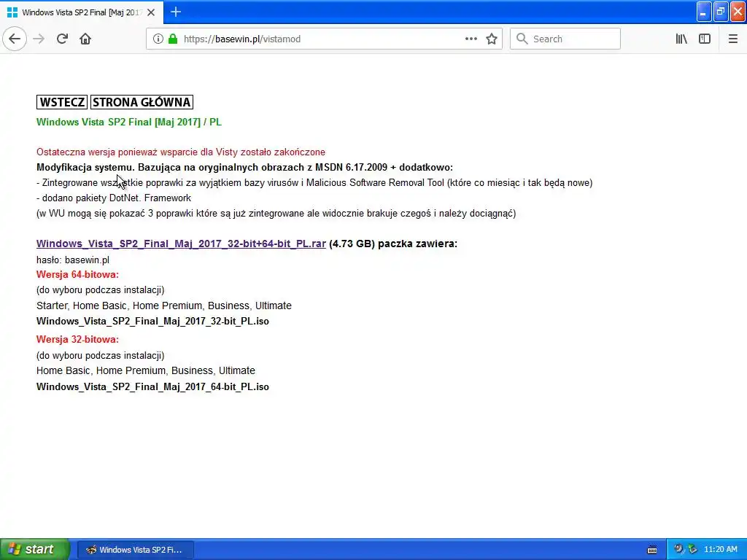The width and height of the screenshot is (747, 560).
Task: Click Starter, Home Basic editions line
Action: tap(164, 306)
